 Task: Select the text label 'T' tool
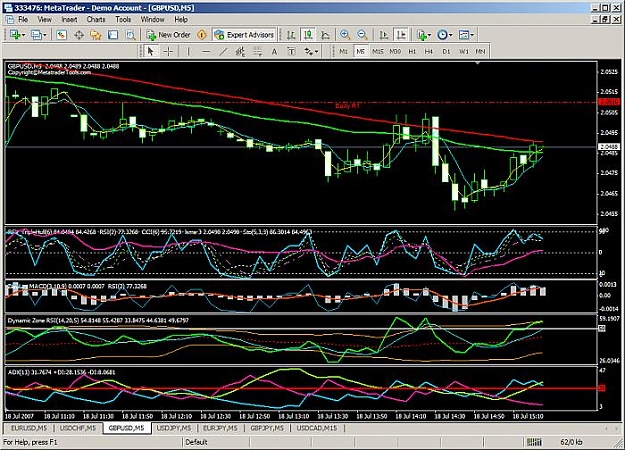tap(291, 51)
